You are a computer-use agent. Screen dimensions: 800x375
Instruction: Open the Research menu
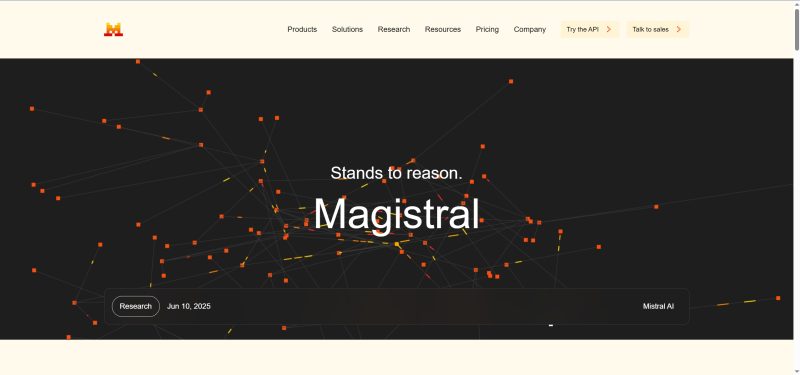pyautogui.click(x=393, y=30)
